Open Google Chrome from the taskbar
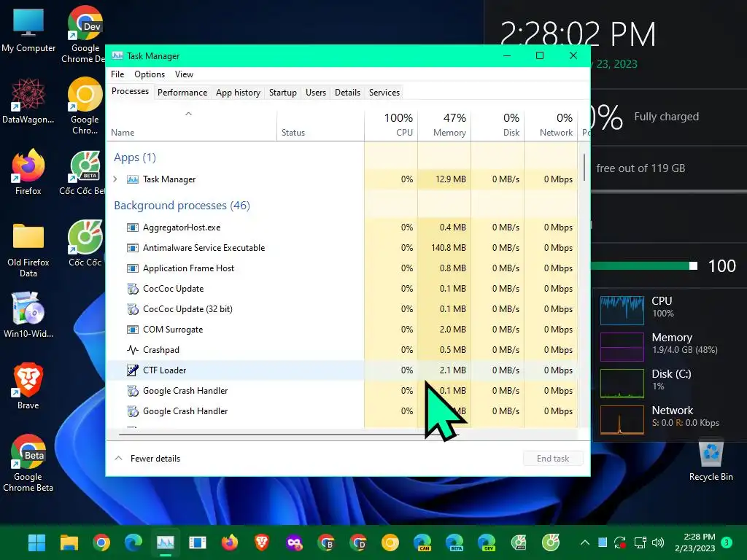 pos(101,542)
